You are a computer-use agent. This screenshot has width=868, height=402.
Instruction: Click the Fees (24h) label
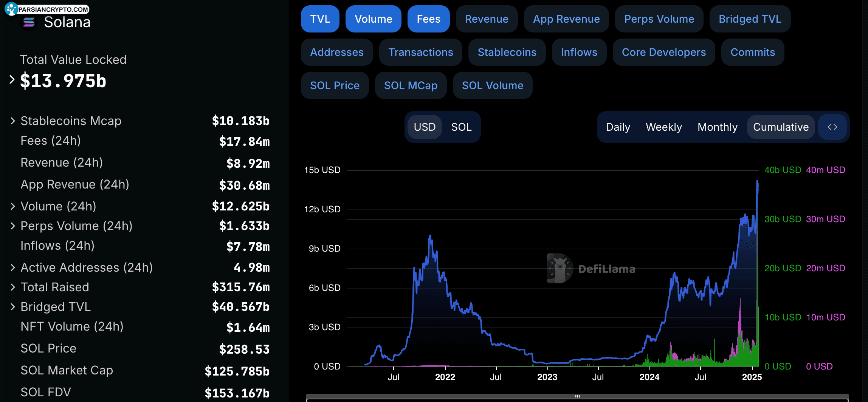coord(51,141)
